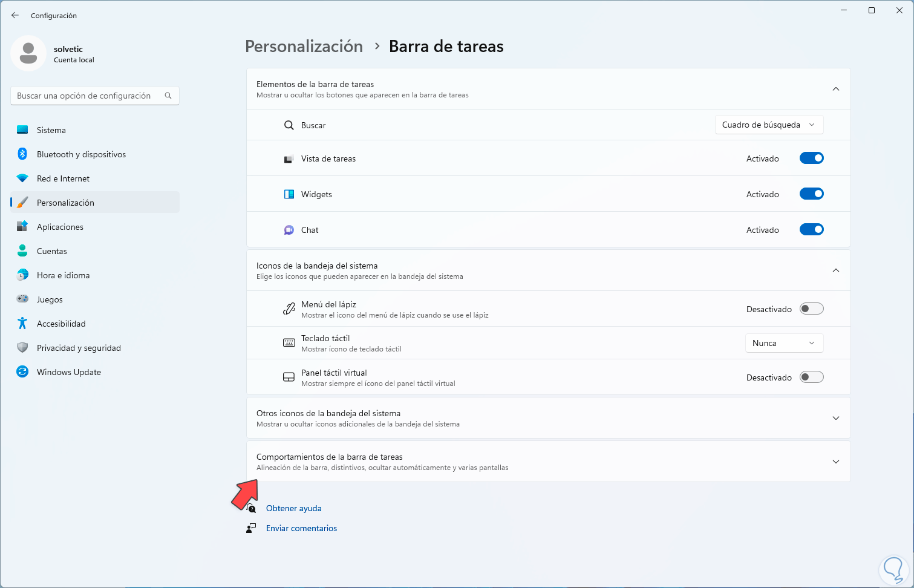Go to Aplicaciones in the sidebar
Viewport: 914px width, 588px height.
pyautogui.click(x=60, y=227)
